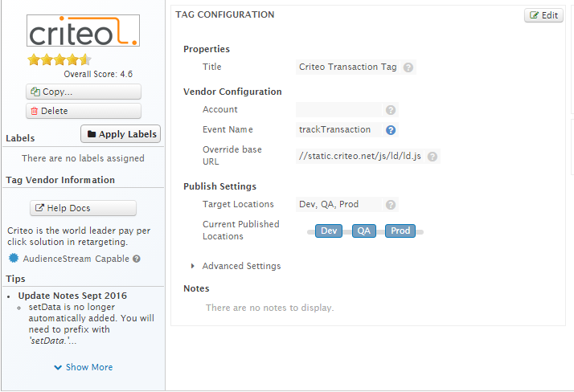Click the Criteo Transaction Tag title field

pyautogui.click(x=348, y=67)
